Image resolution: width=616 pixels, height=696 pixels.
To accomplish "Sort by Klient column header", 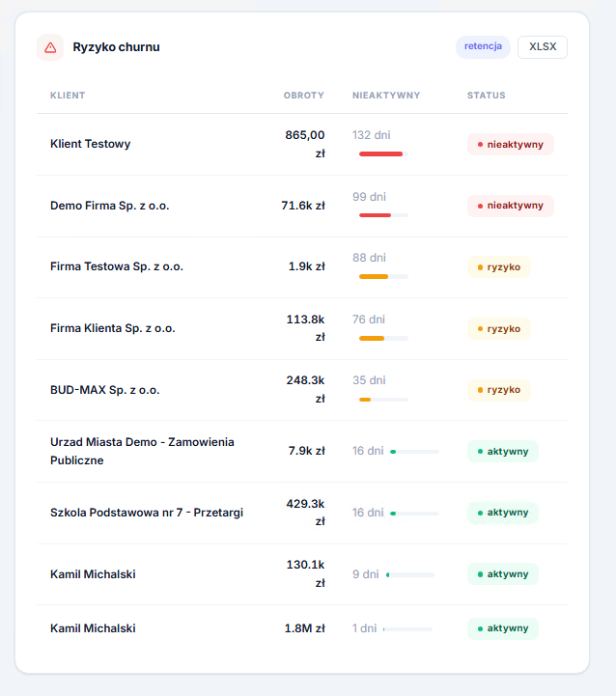I will click(x=68, y=96).
